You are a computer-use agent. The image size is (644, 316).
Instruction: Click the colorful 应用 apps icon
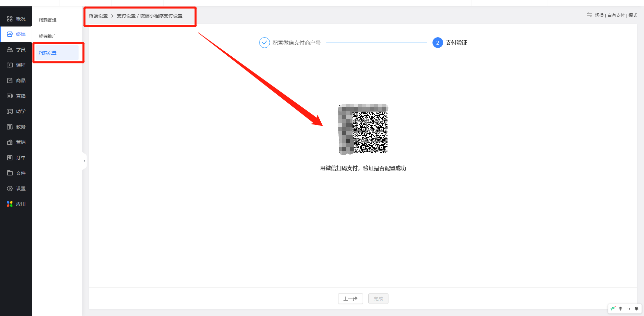(x=10, y=204)
